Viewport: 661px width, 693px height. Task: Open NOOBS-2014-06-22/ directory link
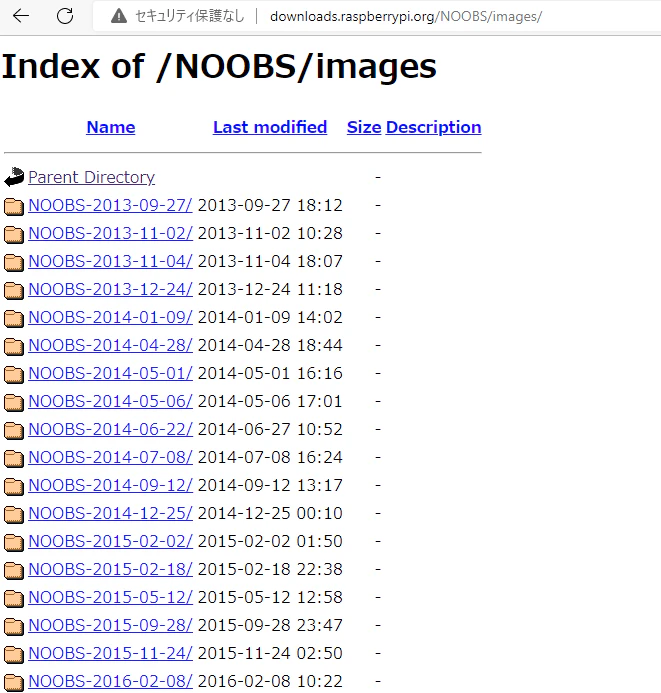tap(110, 429)
